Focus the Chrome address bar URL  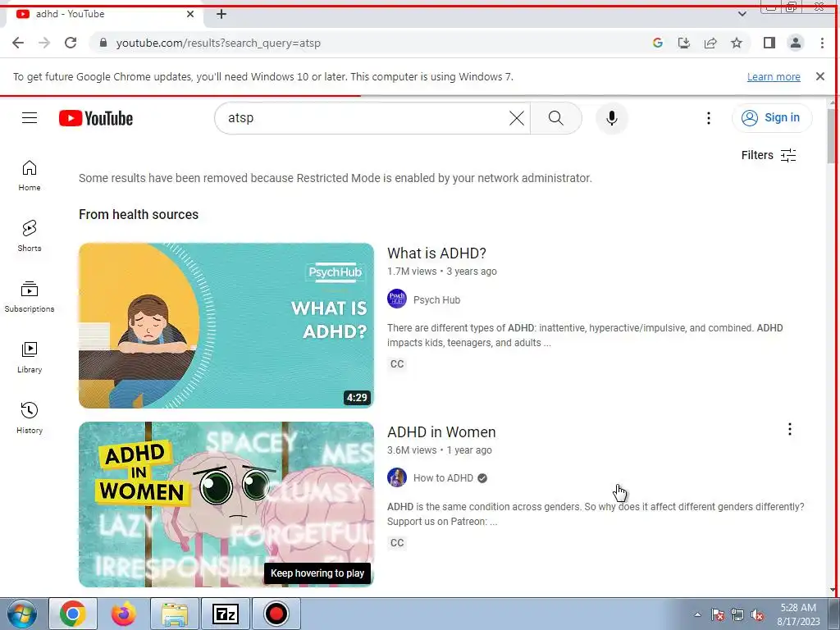pos(218,43)
